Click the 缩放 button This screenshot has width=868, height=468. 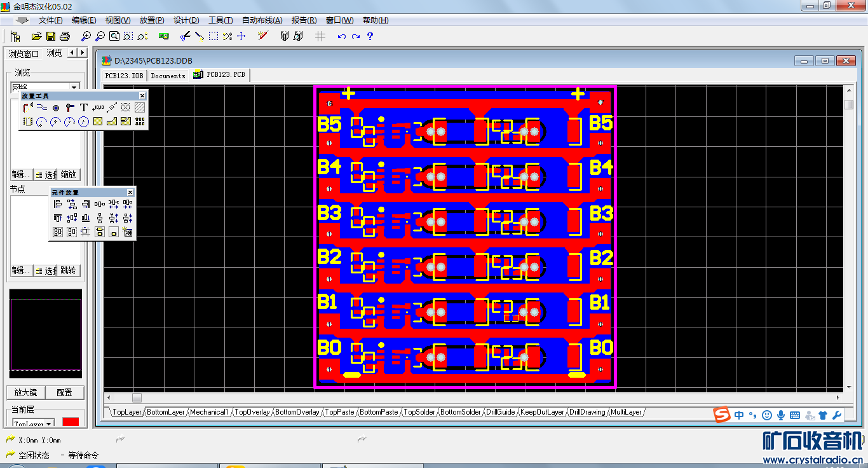69,175
